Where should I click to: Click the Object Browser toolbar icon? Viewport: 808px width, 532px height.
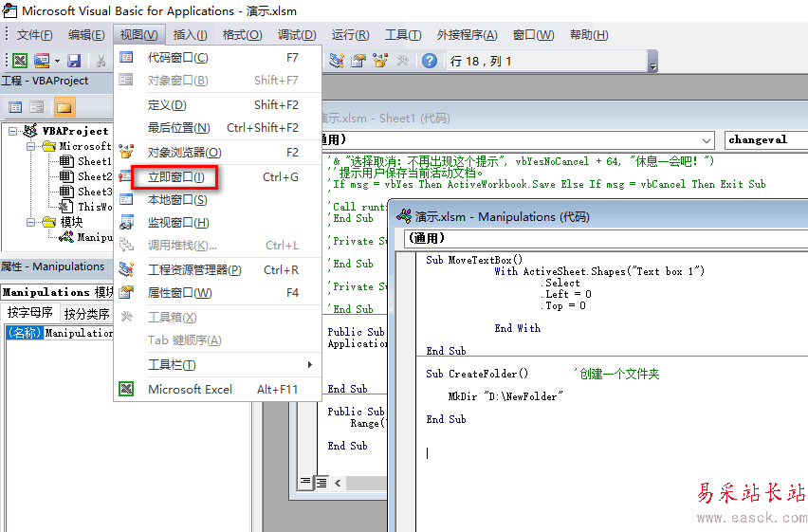[380, 61]
